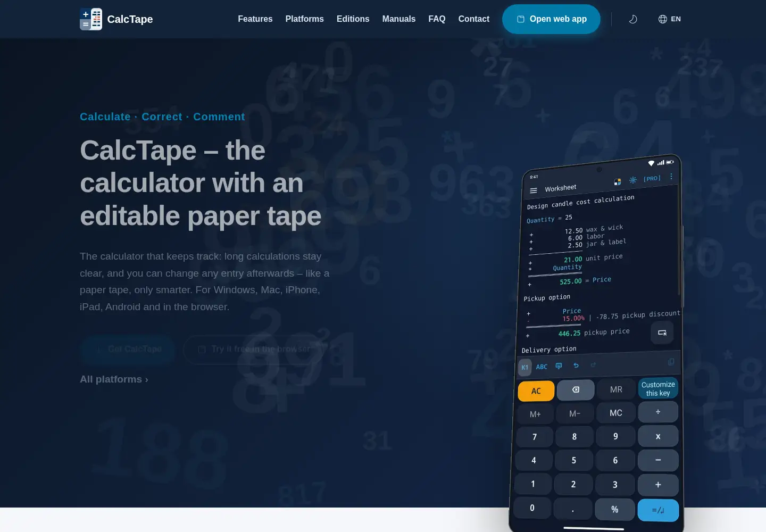Tap the orange AC key
The width and height of the screenshot is (766, 532).
coord(536,391)
